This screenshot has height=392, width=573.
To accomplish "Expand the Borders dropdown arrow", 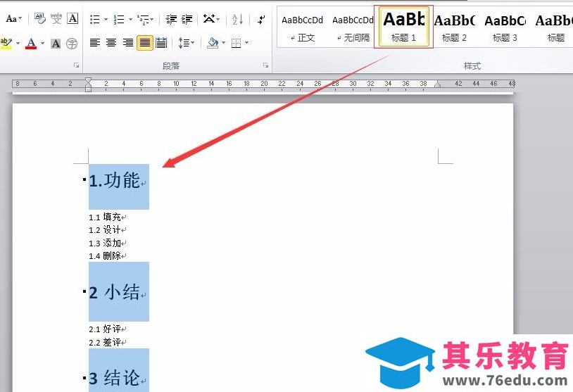I will 246,43.
